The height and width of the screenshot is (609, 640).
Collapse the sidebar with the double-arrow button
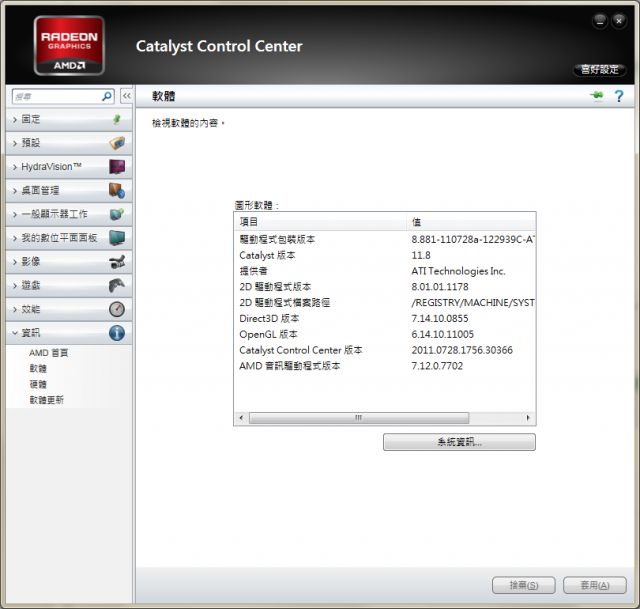(127, 96)
